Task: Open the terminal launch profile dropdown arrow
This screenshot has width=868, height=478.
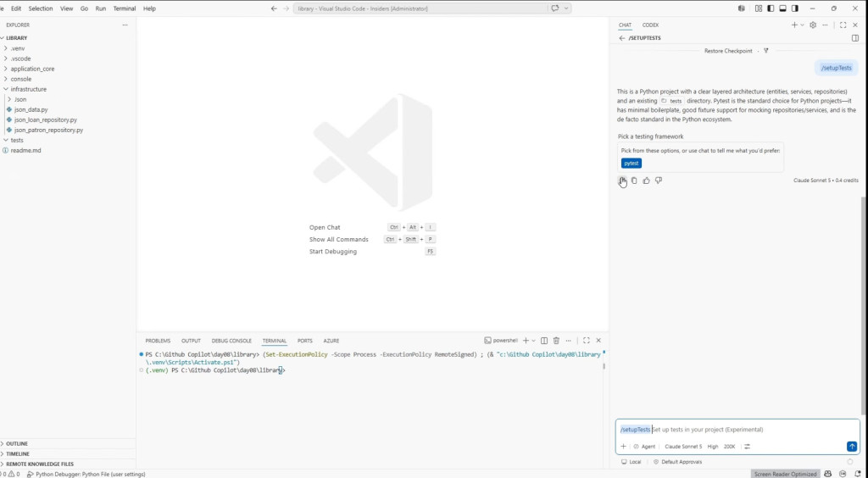Action: pos(534,341)
